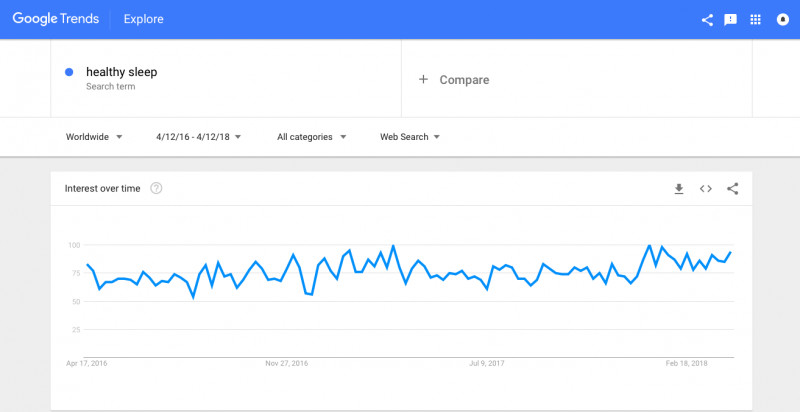Image resolution: width=800 pixels, height=412 pixels.
Task: Click the share icon in the header
Action: click(x=707, y=19)
